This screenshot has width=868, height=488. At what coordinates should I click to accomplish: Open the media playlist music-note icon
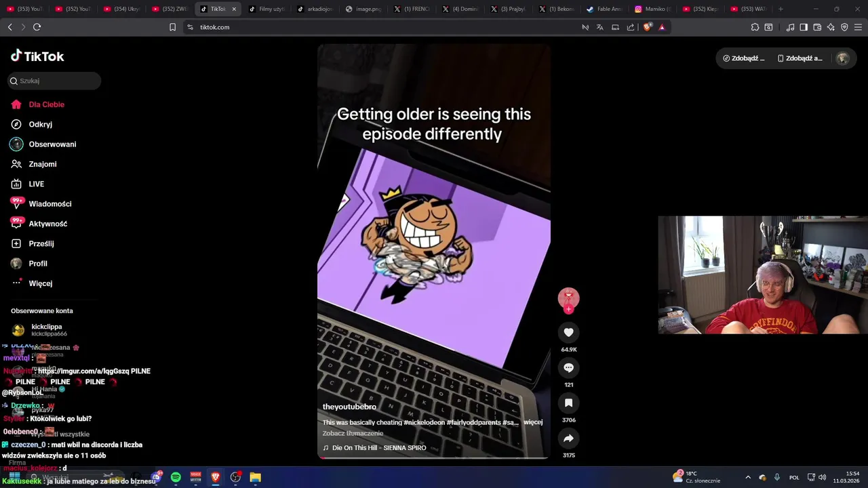790,27
